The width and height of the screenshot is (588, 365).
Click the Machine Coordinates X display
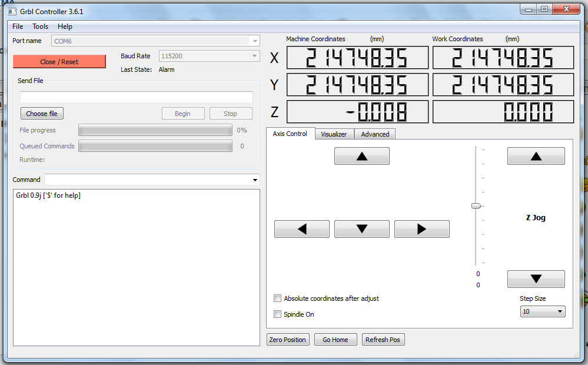point(357,57)
